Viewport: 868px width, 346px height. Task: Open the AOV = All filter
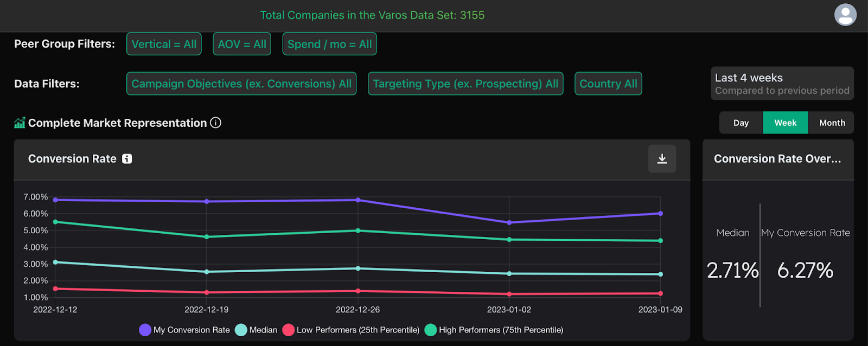[242, 44]
